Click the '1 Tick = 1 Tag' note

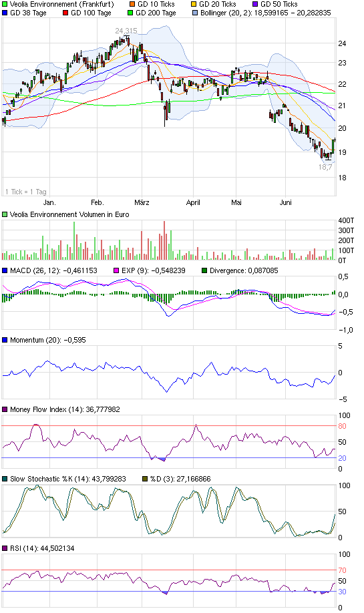pos(26,192)
